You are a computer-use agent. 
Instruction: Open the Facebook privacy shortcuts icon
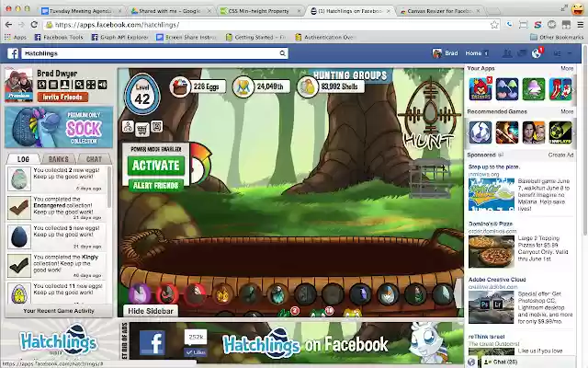tap(558, 53)
